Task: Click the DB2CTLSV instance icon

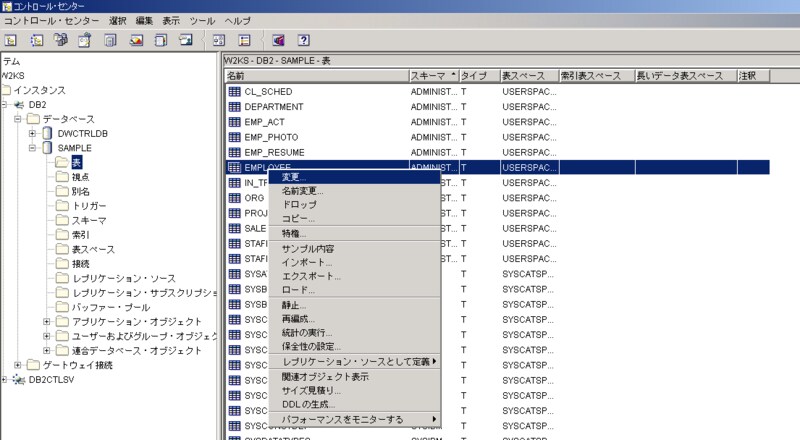Action: pos(19,379)
